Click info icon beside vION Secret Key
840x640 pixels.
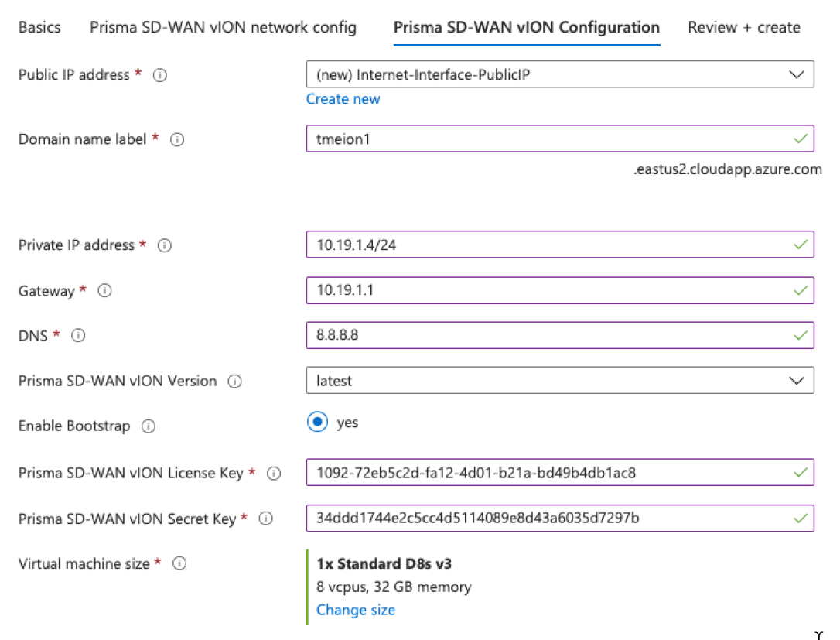[x=266, y=519]
